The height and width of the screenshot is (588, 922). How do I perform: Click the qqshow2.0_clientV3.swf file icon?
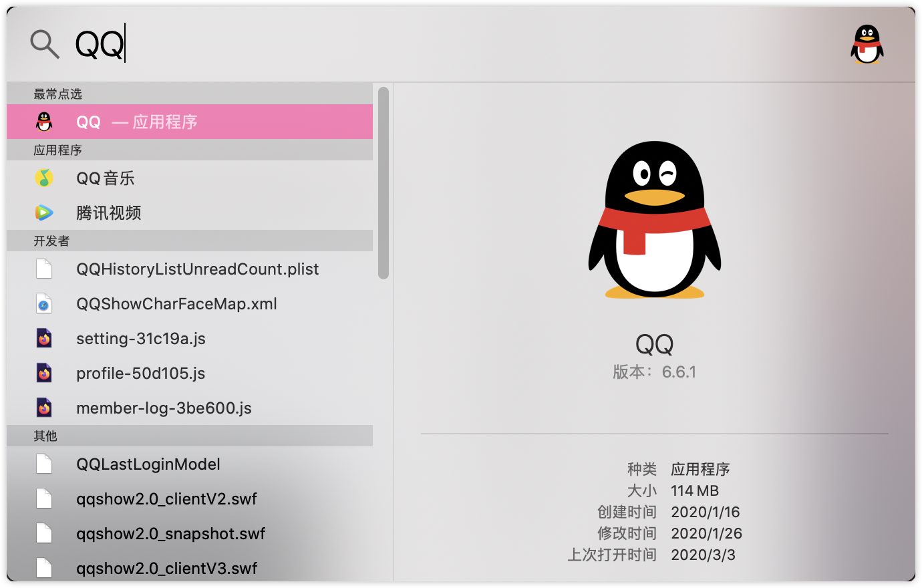point(44,568)
